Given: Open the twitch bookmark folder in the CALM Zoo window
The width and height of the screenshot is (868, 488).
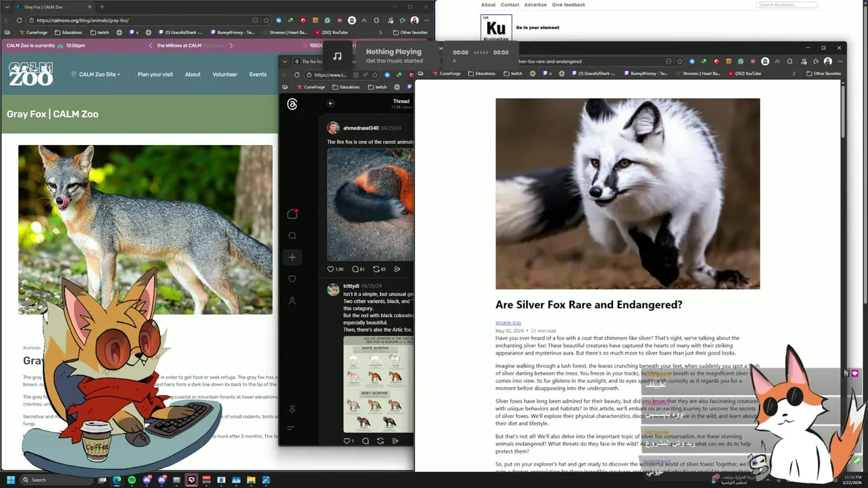Looking at the screenshot, I should [x=99, y=33].
